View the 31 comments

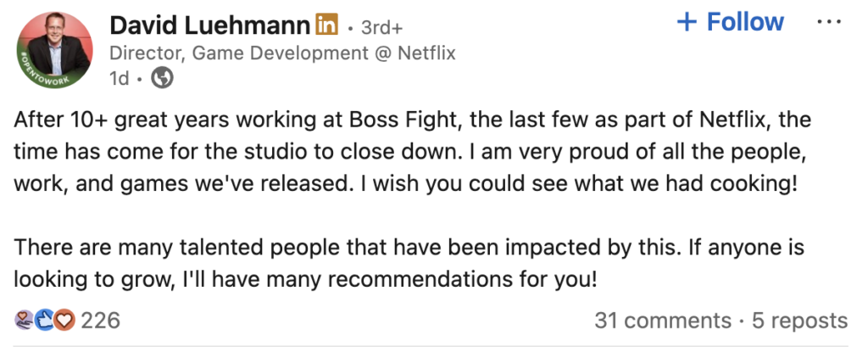(x=662, y=320)
